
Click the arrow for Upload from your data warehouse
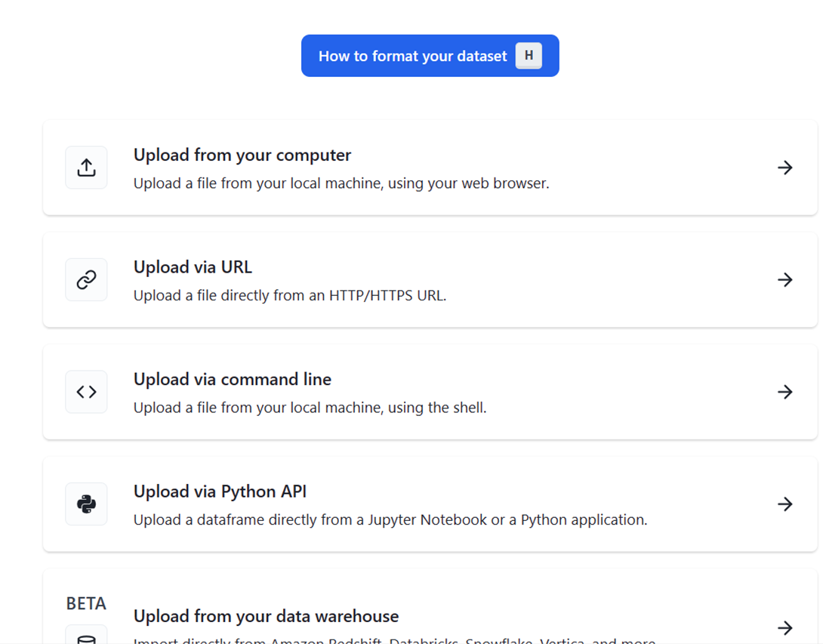784,627
